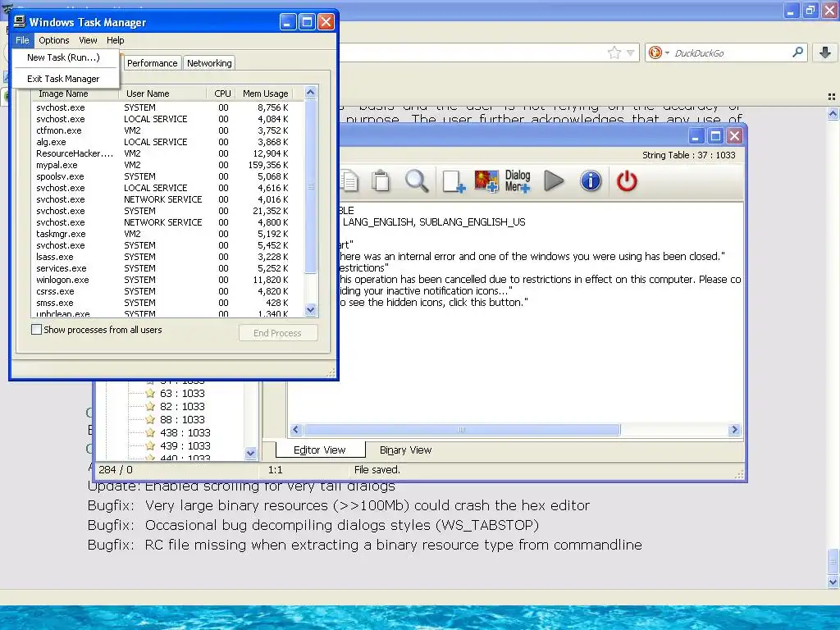The image size is (840, 630).
Task: Click the browser bookmark star icon
Action: tap(614, 52)
